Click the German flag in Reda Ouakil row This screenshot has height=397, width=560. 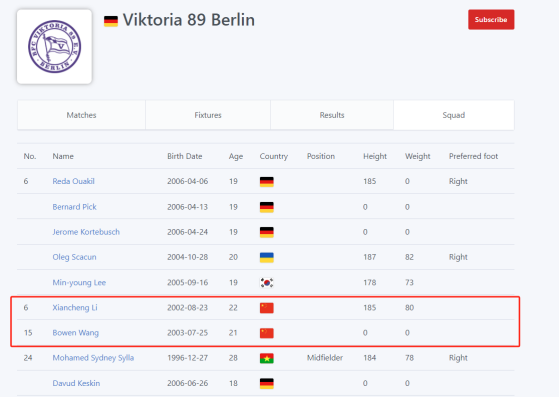pos(267,182)
